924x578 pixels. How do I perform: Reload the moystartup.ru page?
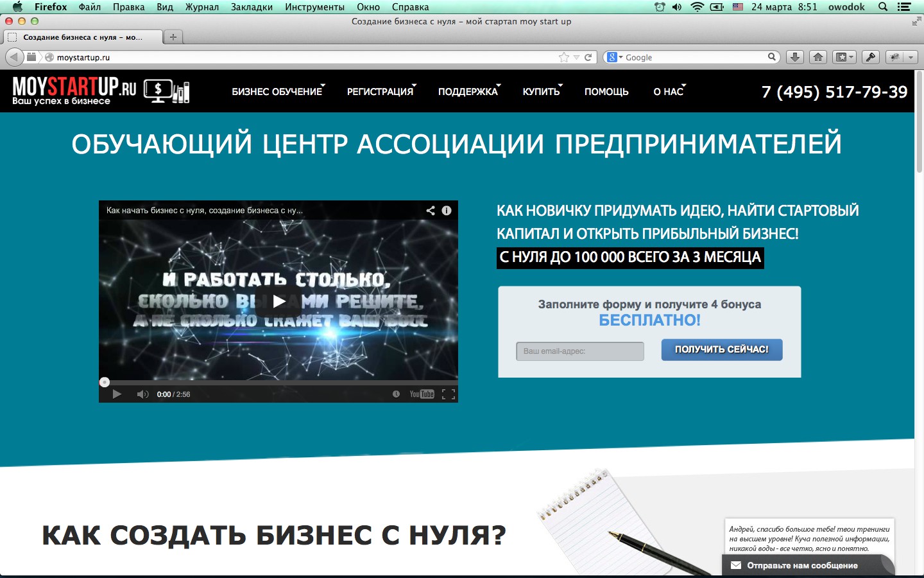(x=588, y=57)
